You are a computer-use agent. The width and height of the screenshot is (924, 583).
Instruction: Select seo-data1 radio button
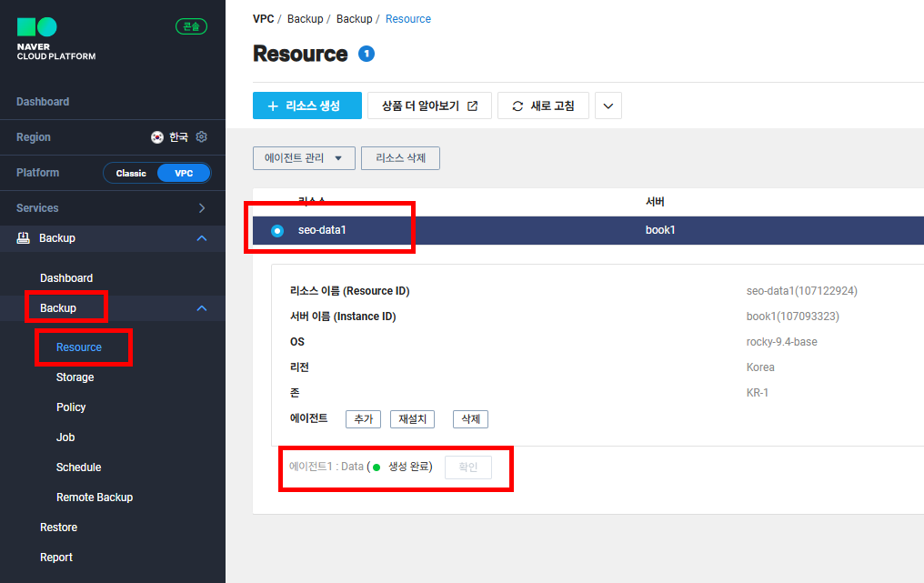coord(277,230)
